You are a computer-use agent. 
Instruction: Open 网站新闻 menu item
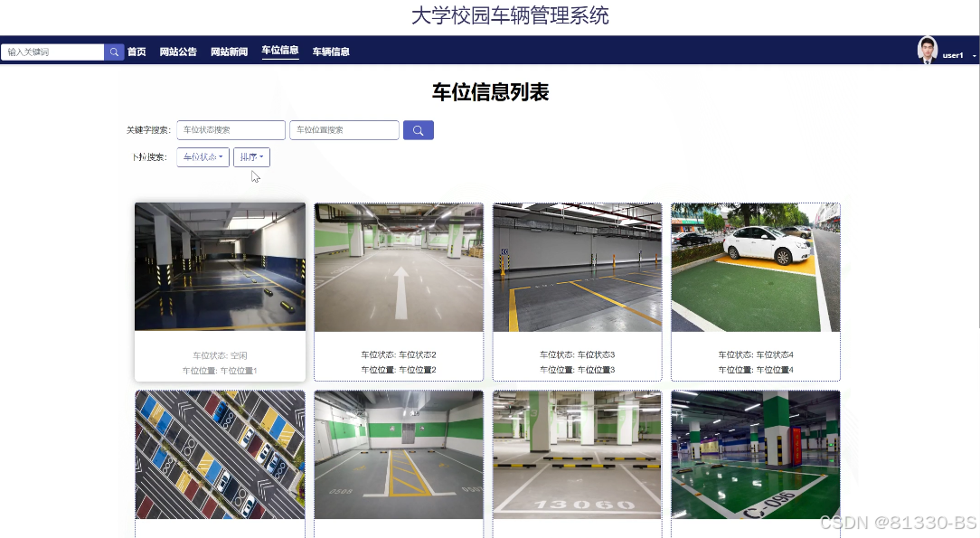pyautogui.click(x=229, y=52)
